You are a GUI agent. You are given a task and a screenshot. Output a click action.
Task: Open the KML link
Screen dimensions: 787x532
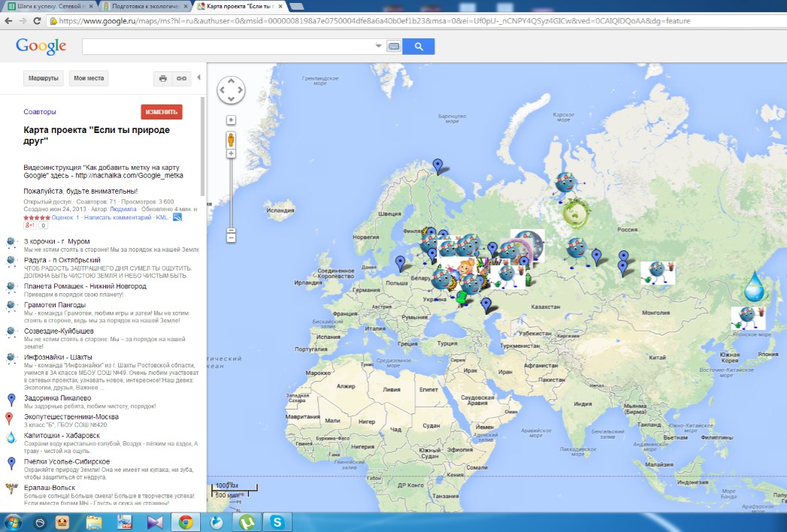162,217
